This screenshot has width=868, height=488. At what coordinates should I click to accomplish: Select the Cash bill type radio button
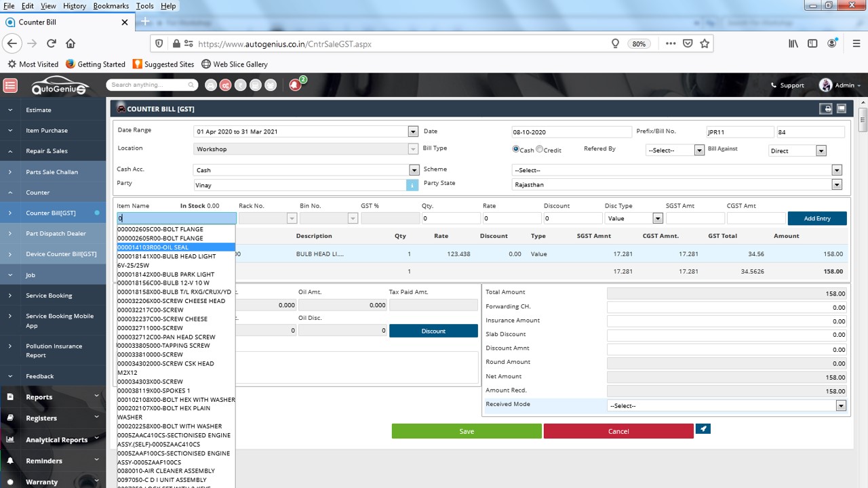[517, 149]
